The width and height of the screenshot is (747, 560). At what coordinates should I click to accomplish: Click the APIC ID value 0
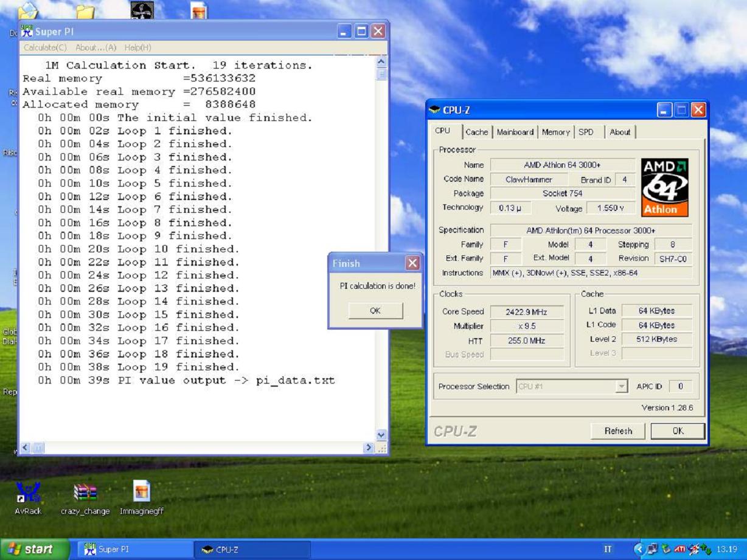(680, 386)
